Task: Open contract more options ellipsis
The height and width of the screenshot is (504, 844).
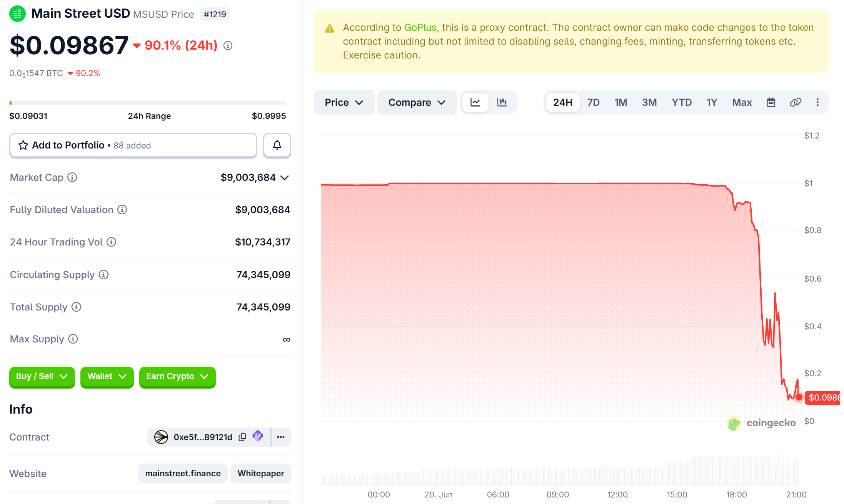Action: pos(281,437)
